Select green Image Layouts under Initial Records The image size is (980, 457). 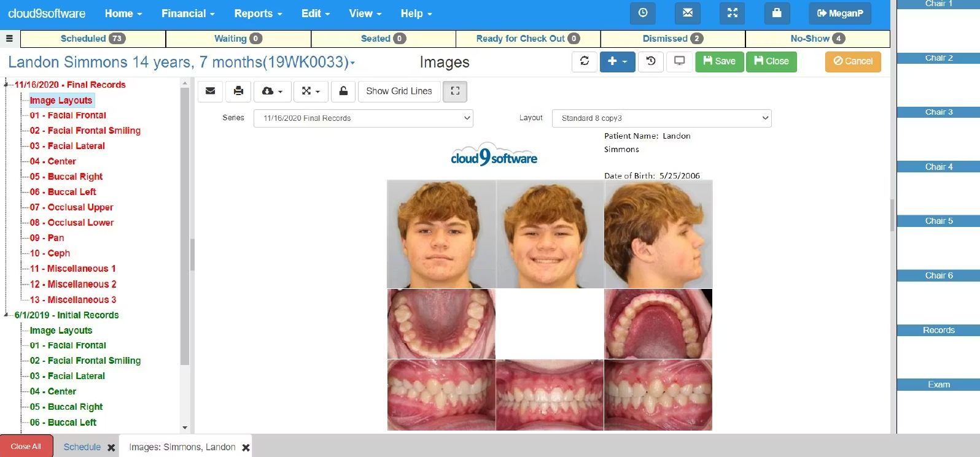[x=61, y=330]
